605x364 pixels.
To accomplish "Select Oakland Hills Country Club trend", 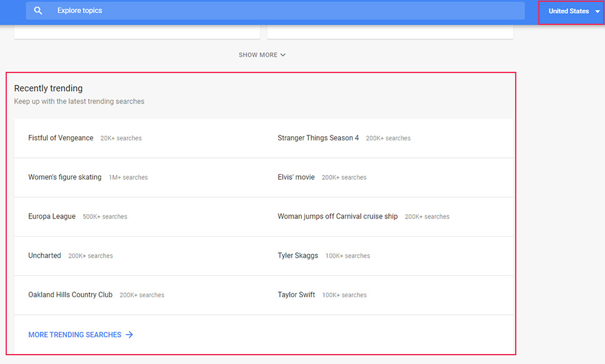I will pos(70,295).
